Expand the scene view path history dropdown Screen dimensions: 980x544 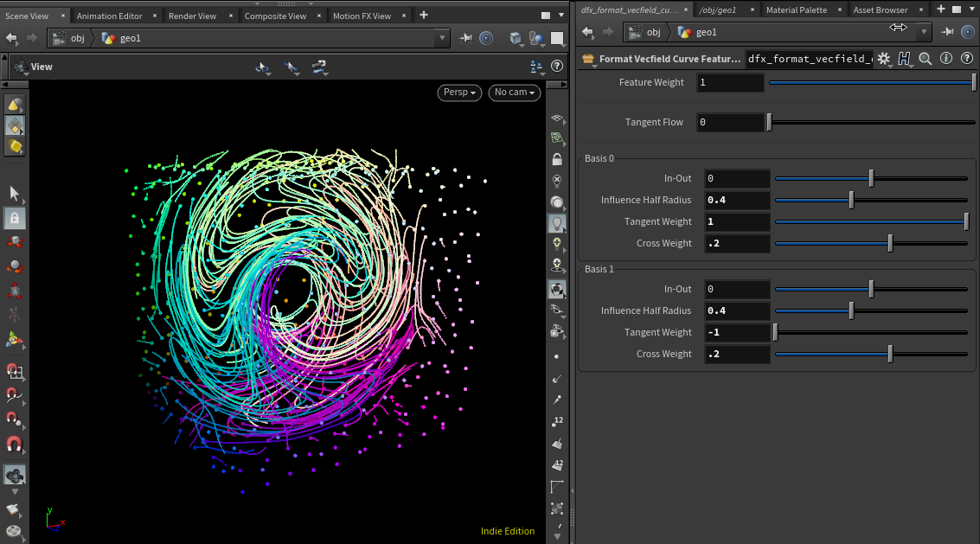(x=443, y=38)
